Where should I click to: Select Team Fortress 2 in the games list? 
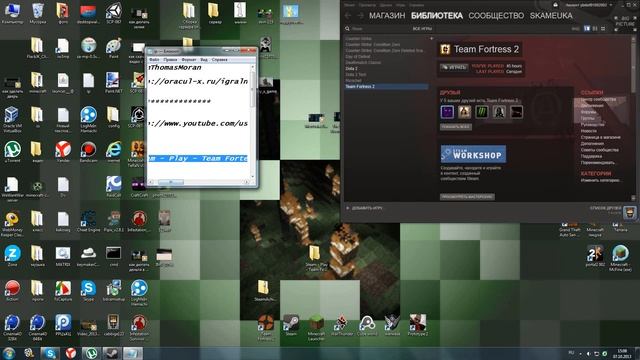tap(386, 87)
